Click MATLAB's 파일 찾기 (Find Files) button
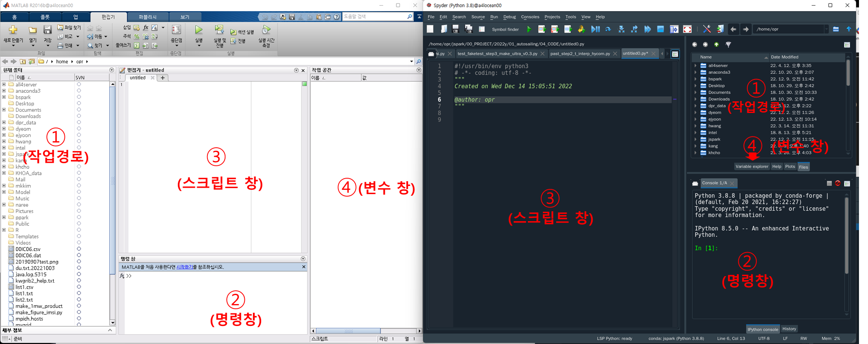This screenshot has height=344, width=868. click(69, 27)
